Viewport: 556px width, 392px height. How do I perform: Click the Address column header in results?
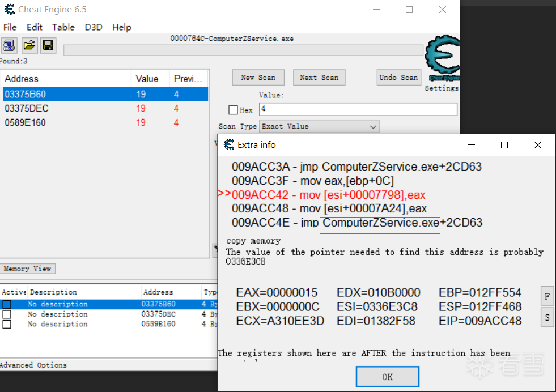(66, 78)
